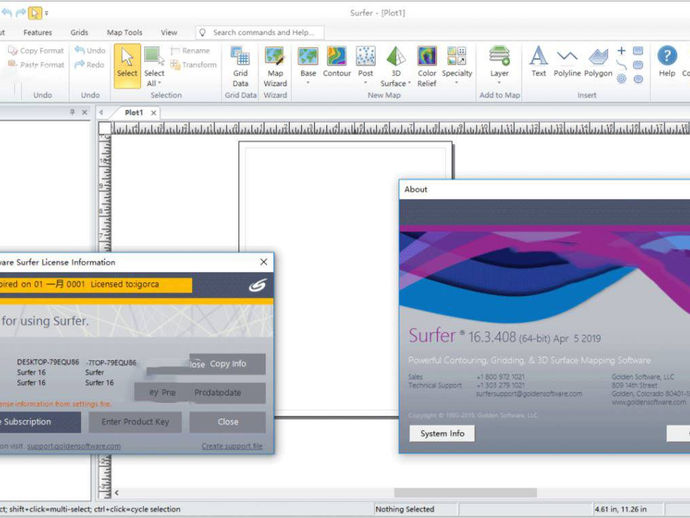Close the Plot1 tab

click(154, 113)
